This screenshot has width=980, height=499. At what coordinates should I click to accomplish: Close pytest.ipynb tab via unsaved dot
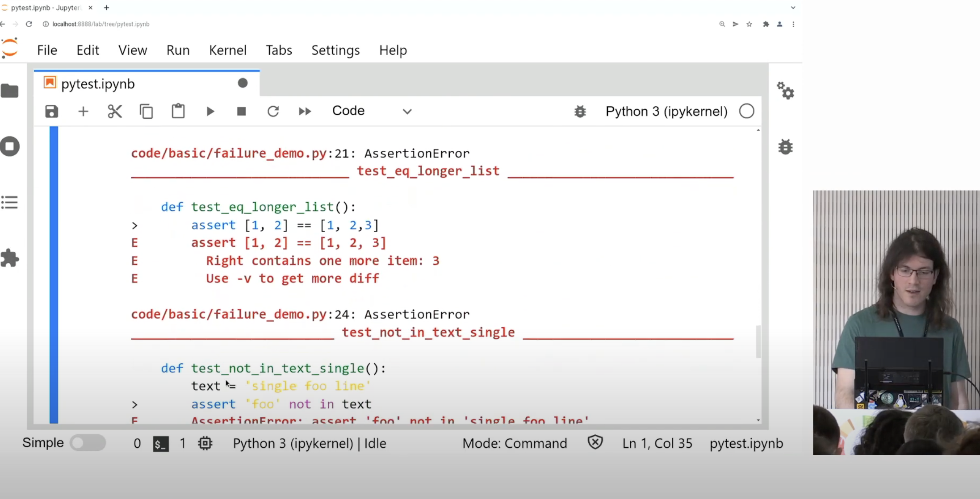243,83
